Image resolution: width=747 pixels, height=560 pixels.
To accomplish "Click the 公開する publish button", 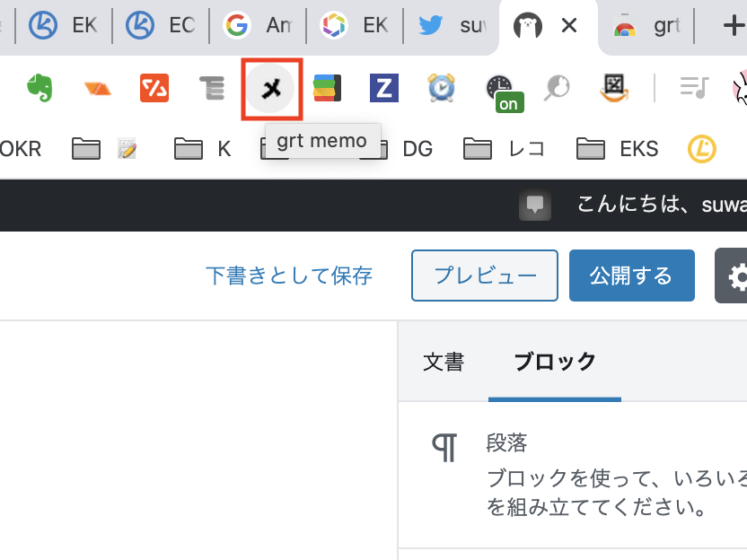I will (x=631, y=276).
